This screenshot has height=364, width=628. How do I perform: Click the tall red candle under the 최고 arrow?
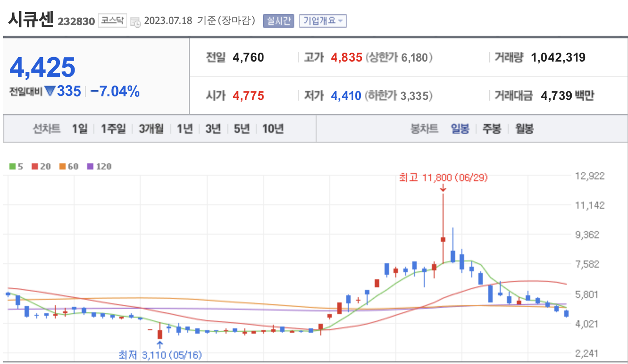(443, 240)
